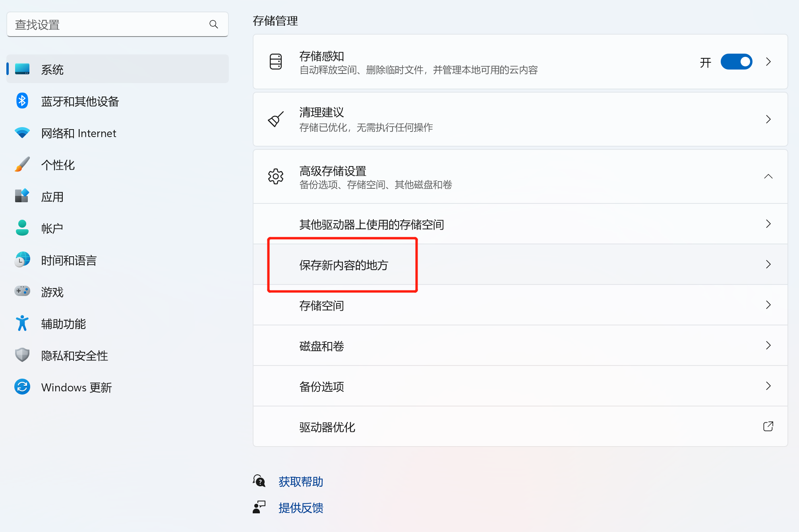Click the 查找设置 search field
This screenshot has width=799, height=532.
coord(107,25)
